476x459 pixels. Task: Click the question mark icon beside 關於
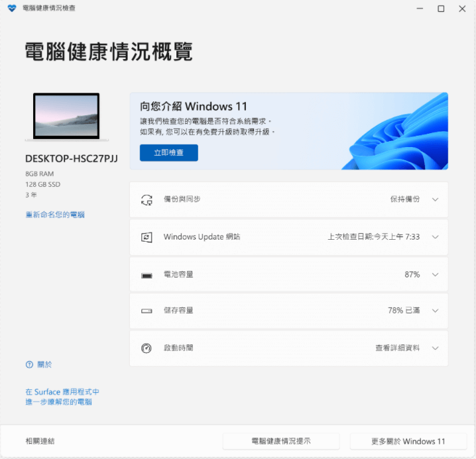point(29,364)
